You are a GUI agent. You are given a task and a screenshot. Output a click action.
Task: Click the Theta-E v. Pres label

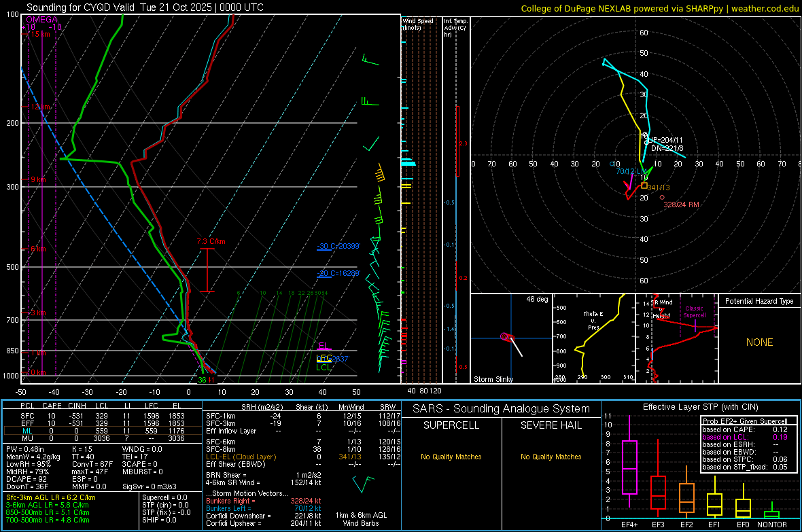tap(593, 320)
